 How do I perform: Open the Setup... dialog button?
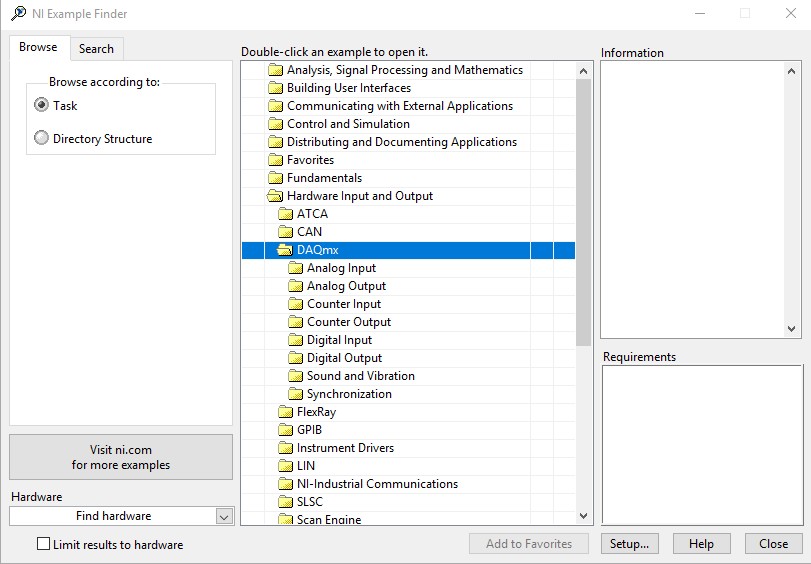[x=629, y=544]
